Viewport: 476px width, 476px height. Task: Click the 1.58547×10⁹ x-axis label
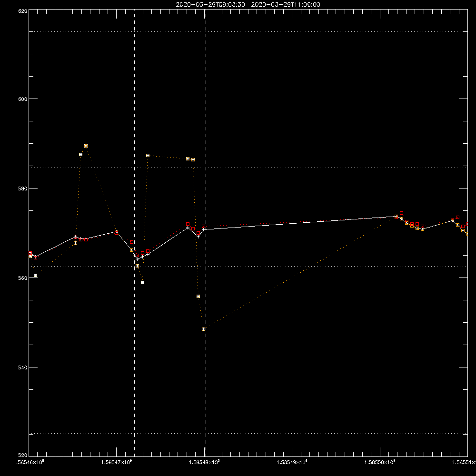click(x=117, y=462)
